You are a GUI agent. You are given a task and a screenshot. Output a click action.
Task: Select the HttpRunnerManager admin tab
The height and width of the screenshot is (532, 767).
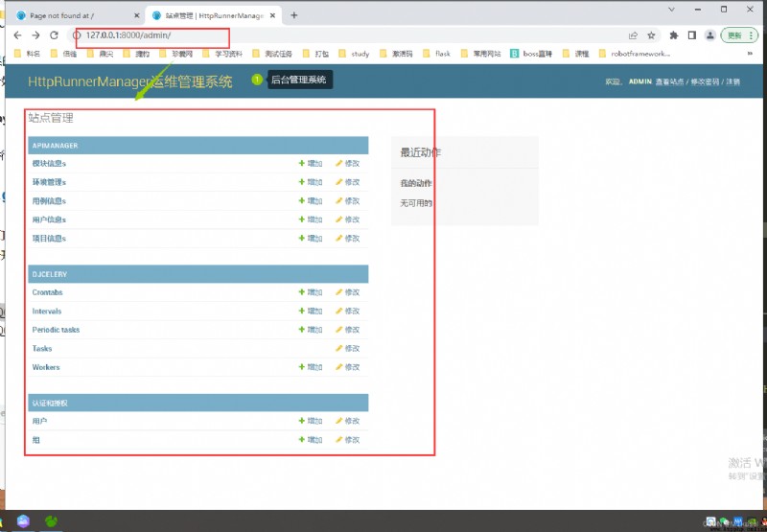(214, 15)
